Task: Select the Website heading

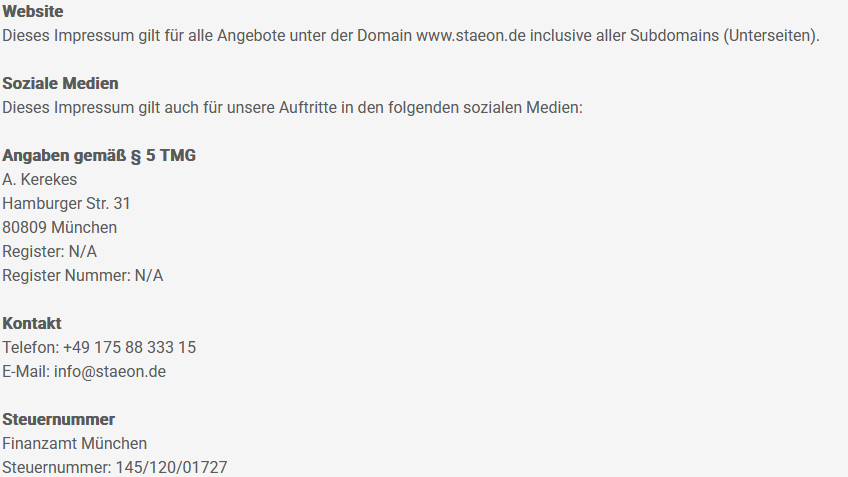Action: tap(33, 12)
